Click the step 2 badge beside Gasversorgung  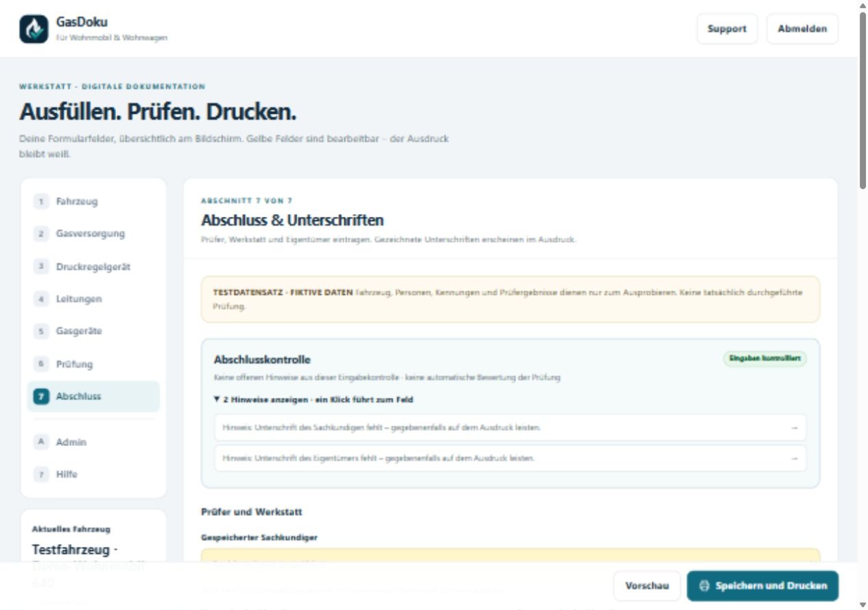point(41,234)
